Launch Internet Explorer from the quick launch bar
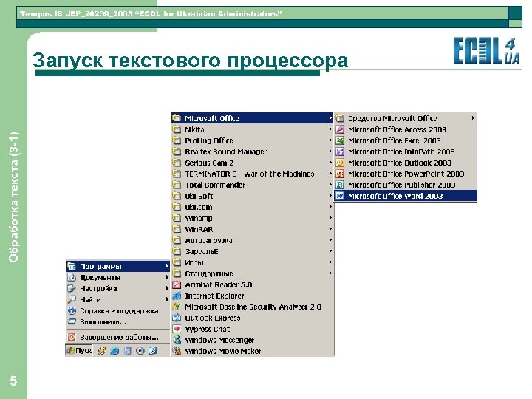 (x=115, y=351)
